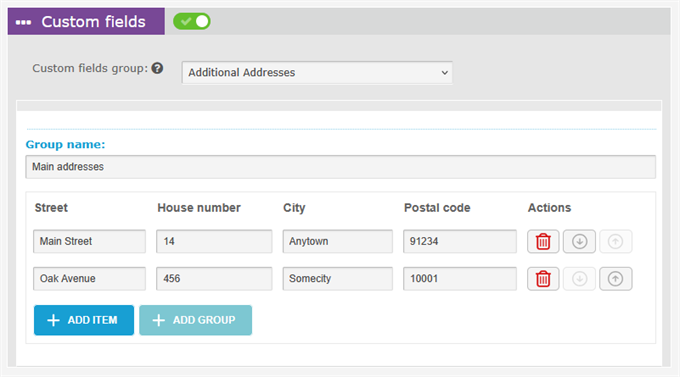Click the City column header

tap(294, 208)
